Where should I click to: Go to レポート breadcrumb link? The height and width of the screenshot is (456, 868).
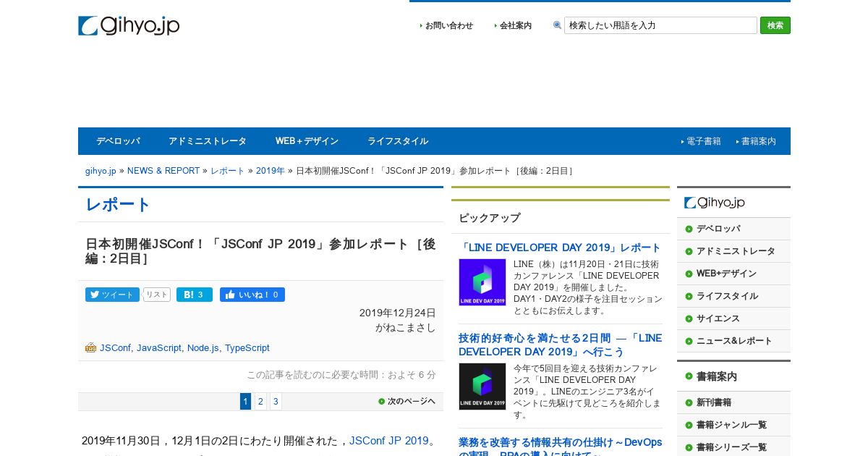point(228,171)
